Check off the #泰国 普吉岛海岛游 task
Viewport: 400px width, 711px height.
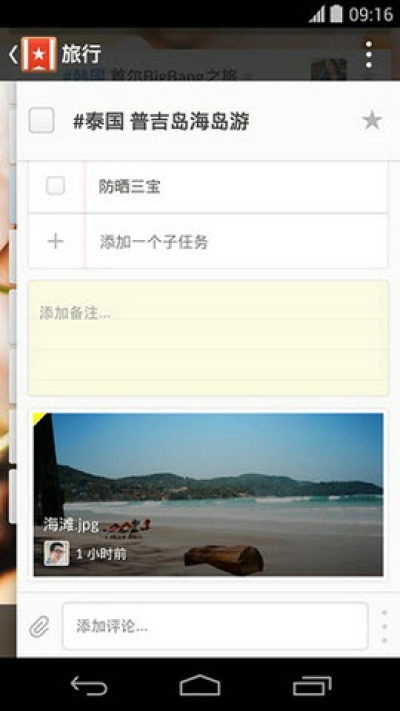coord(42,121)
